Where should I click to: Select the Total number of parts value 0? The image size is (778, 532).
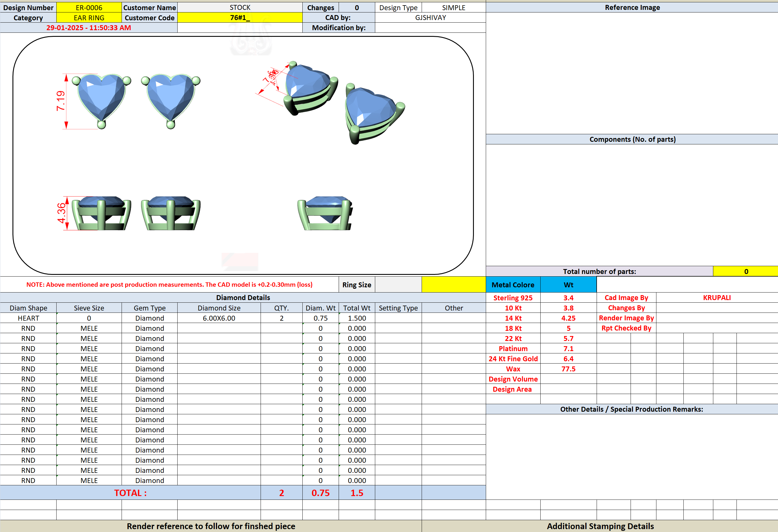(x=746, y=271)
